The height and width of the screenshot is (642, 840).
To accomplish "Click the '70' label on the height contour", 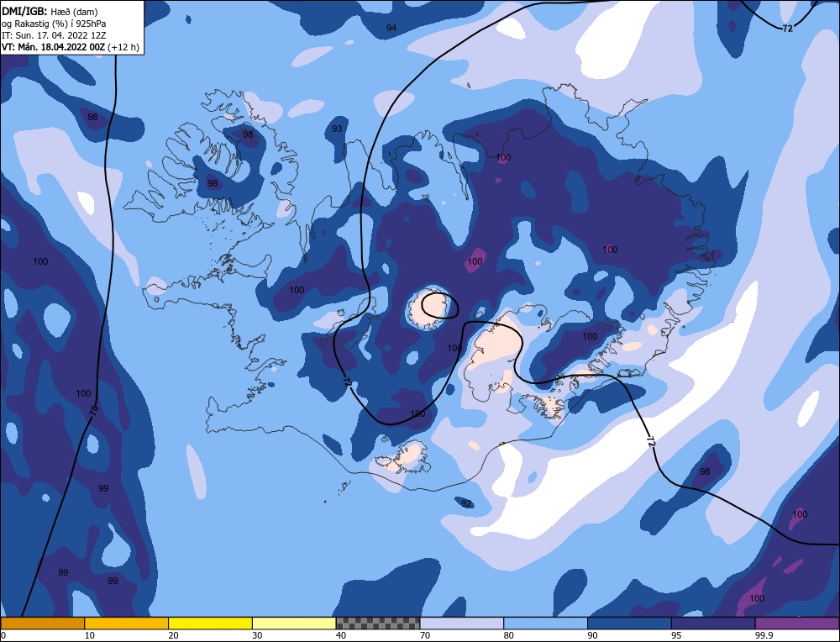I will [93, 411].
